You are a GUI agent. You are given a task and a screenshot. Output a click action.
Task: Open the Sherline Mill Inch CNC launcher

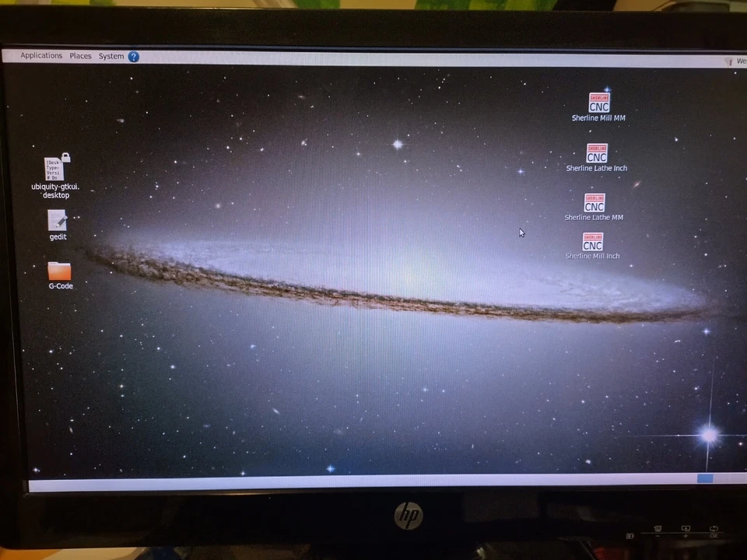coord(592,243)
